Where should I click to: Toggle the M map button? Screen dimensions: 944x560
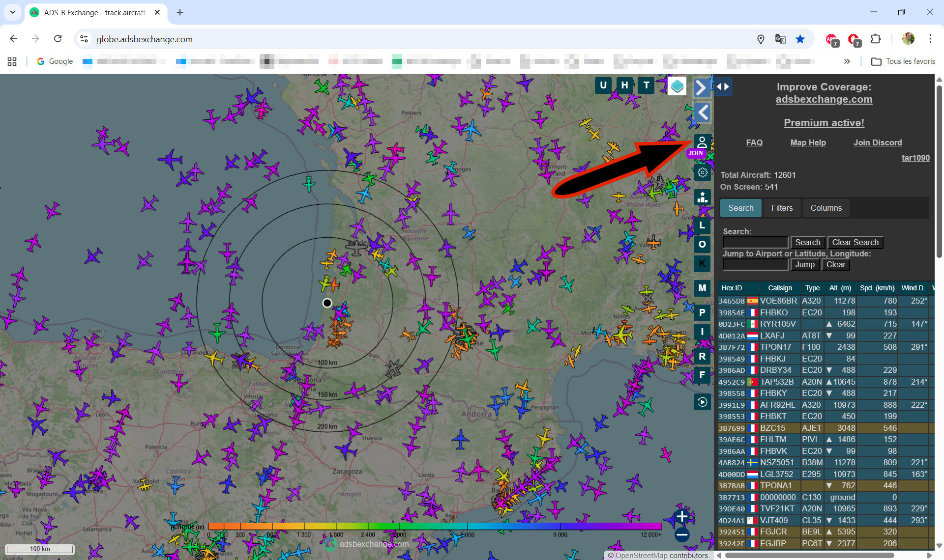[702, 288]
